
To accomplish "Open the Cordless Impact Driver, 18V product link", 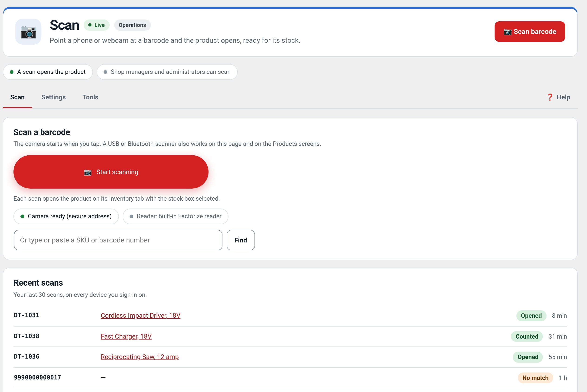I will point(140,316).
